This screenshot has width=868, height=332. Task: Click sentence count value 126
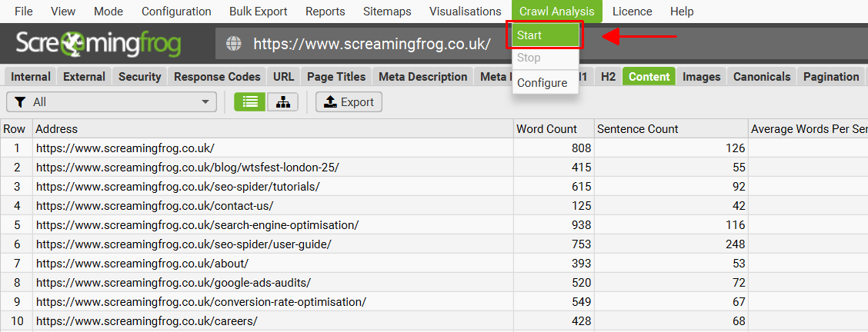(735, 148)
